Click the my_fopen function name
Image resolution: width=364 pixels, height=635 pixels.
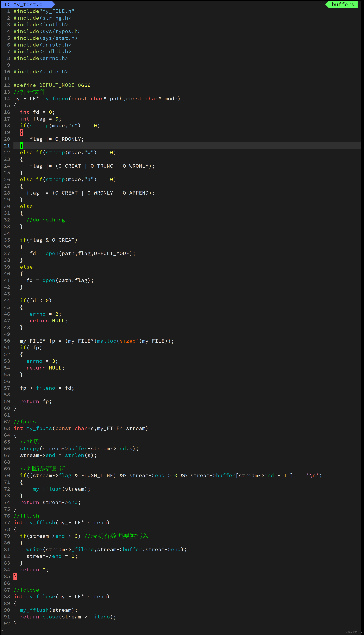(x=55, y=99)
